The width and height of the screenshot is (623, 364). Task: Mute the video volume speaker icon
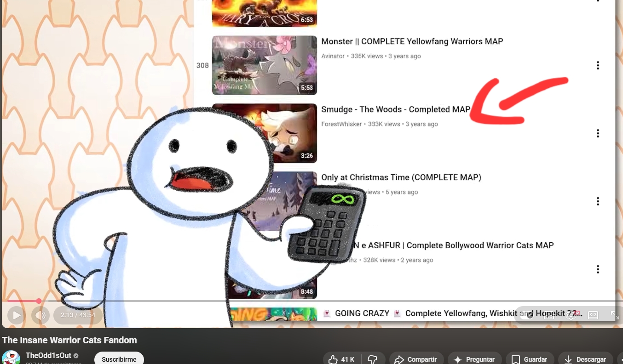[40, 315]
